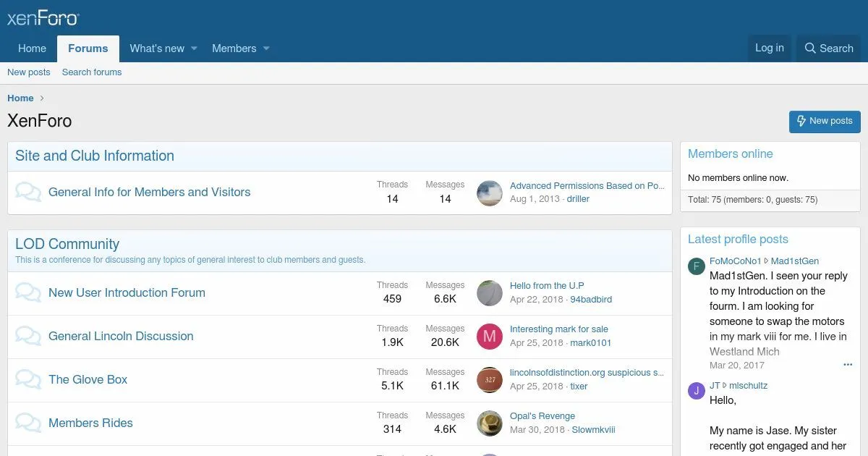Open the Members Rides forum
Screen dimensions: 868x456
click(x=90, y=423)
